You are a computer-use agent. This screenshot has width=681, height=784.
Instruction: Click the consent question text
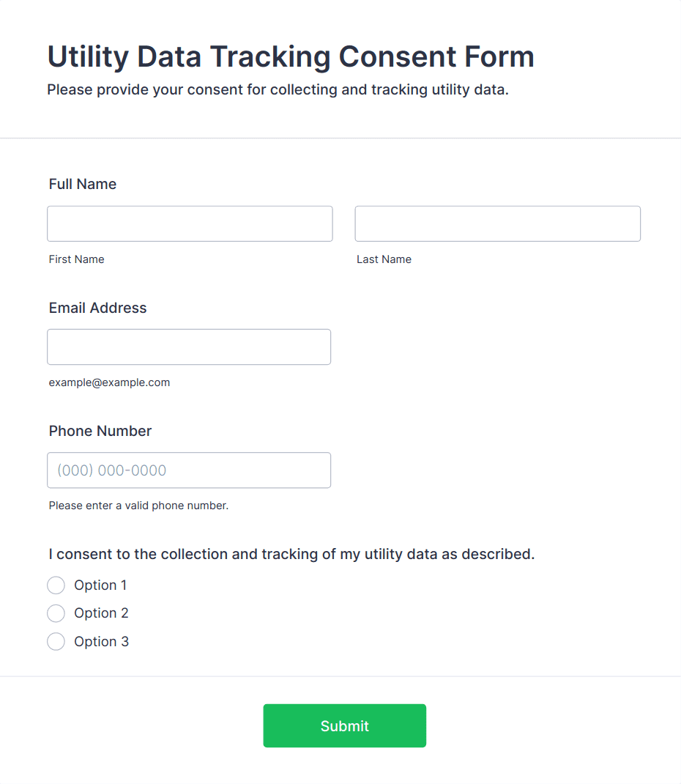[x=291, y=554]
